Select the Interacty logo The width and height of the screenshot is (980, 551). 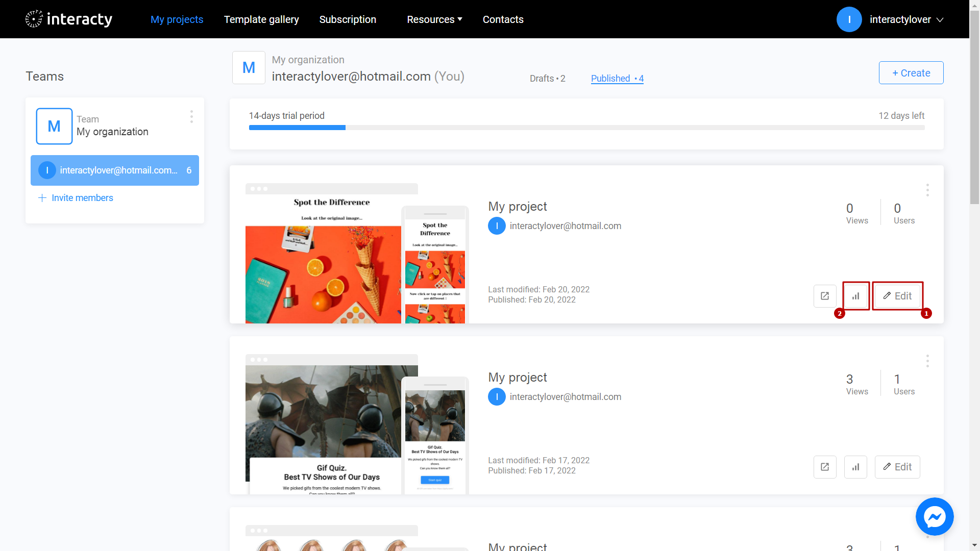pos(68,19)
